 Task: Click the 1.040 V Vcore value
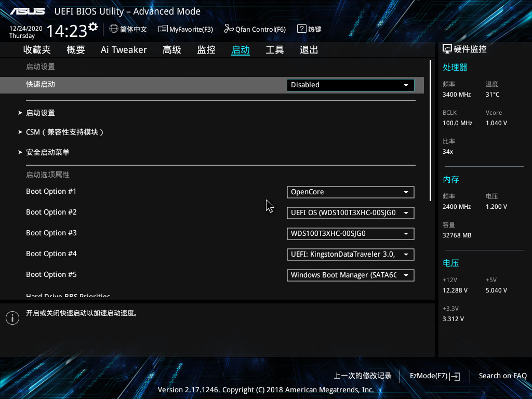pyautogui.click(x=496, y=123)
